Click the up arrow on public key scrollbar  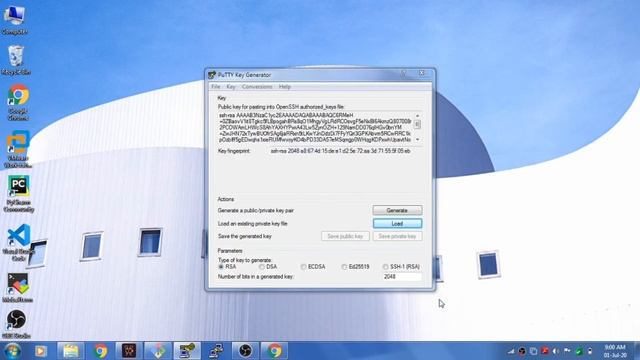(417, 116)
